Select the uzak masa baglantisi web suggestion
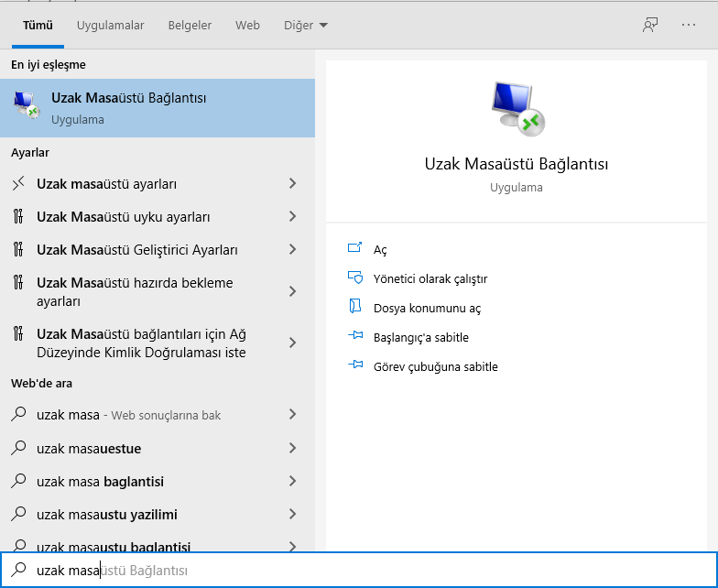 [101, 482]
